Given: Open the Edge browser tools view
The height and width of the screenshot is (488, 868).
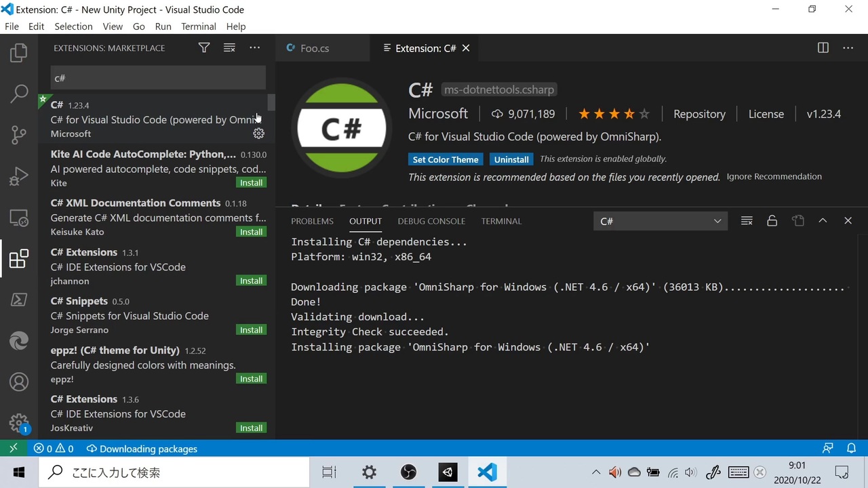Looking at the screenshot, I should [19, 341].
